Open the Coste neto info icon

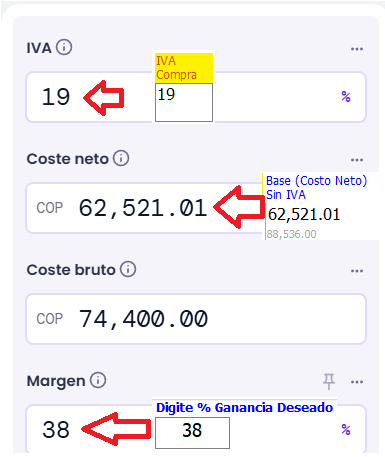tap(121, 158)
